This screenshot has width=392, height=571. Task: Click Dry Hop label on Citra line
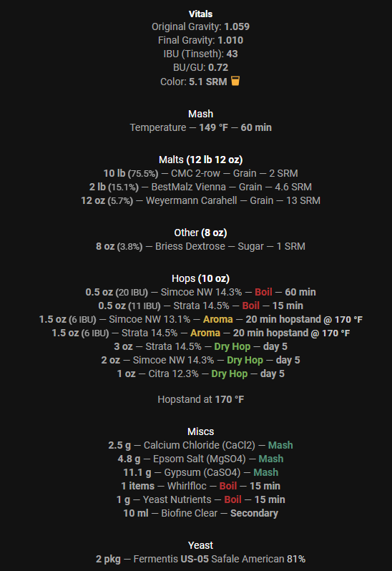230,374
